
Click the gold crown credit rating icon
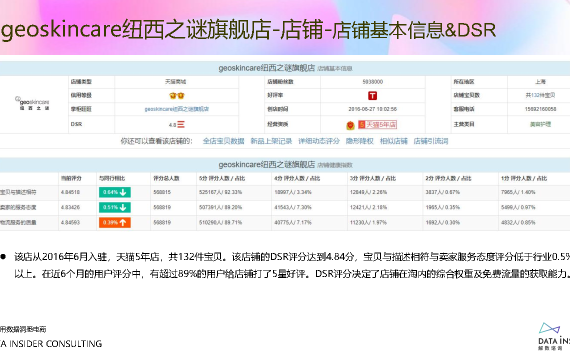tap(177, 96)
